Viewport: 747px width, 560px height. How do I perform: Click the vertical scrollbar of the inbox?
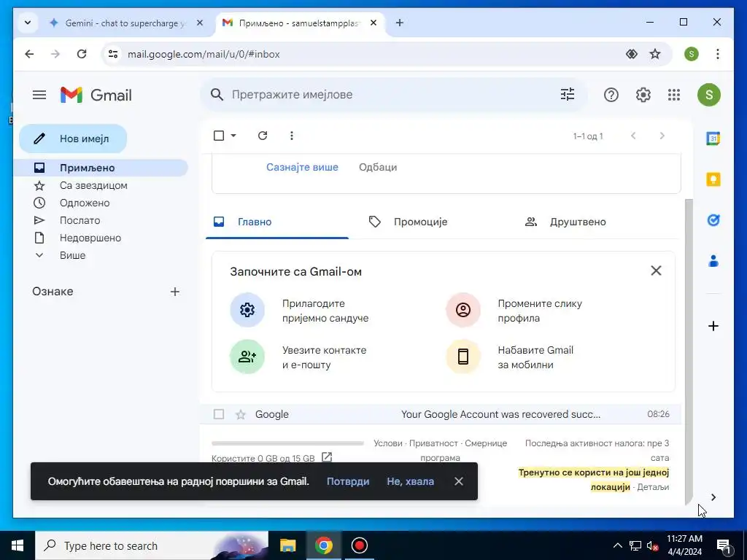[x=689, y=352]
